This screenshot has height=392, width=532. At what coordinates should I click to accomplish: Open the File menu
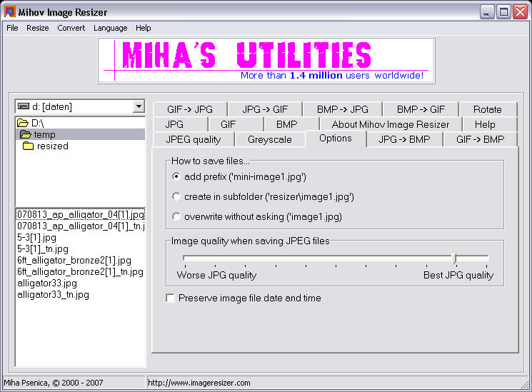coord(12,28)
